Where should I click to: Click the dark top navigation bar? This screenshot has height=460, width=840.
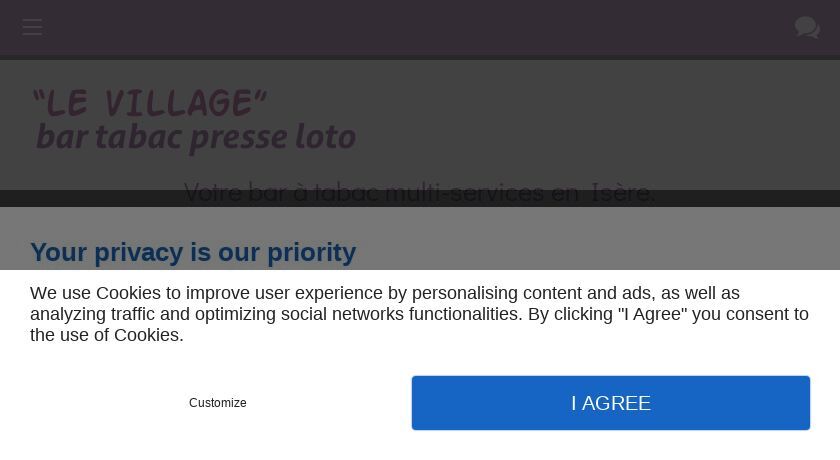420,28
